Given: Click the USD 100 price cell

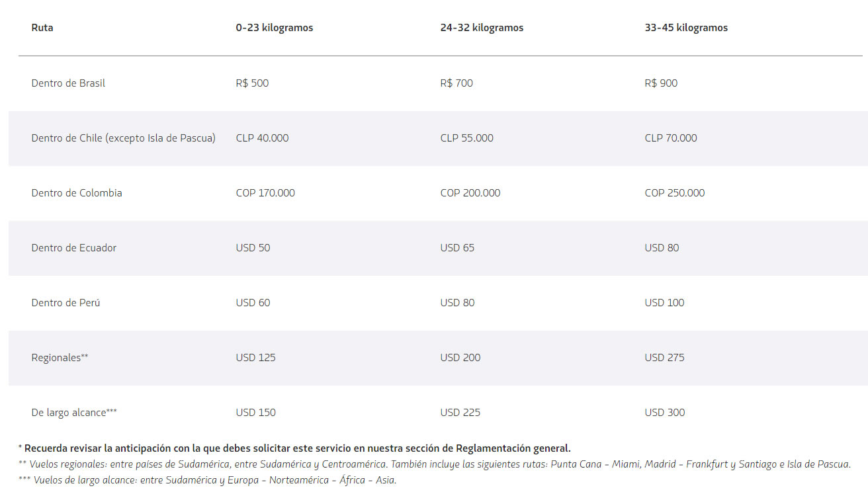Looking at the screenshot, I should click(x=664, y=303).
